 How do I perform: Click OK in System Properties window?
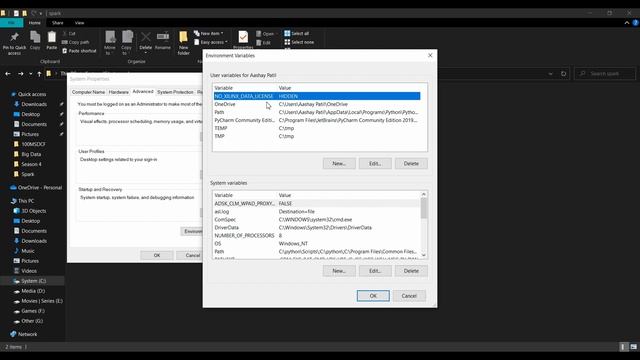pyautogui.click(x=157, y=256)
